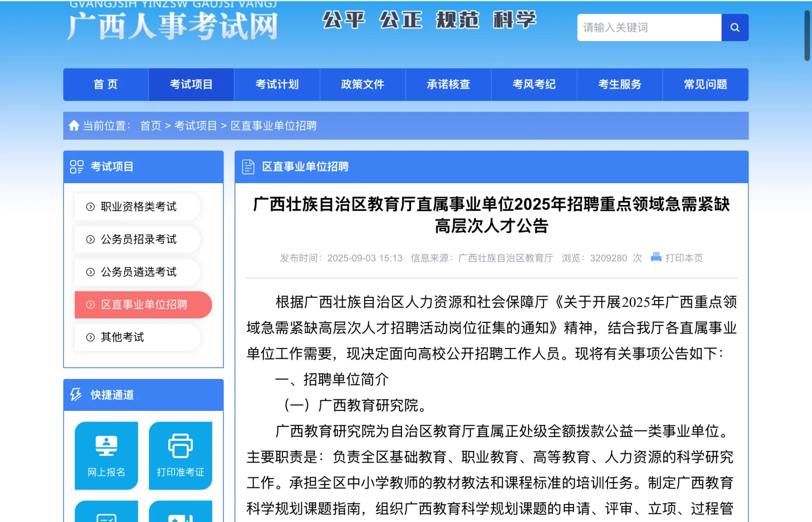
Task: Click the 打印本页 link
Action: (684, 258)
